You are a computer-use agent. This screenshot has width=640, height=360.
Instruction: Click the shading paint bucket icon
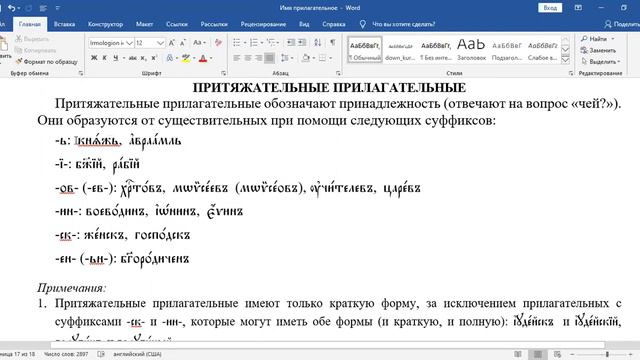click(x=306, y=58)
